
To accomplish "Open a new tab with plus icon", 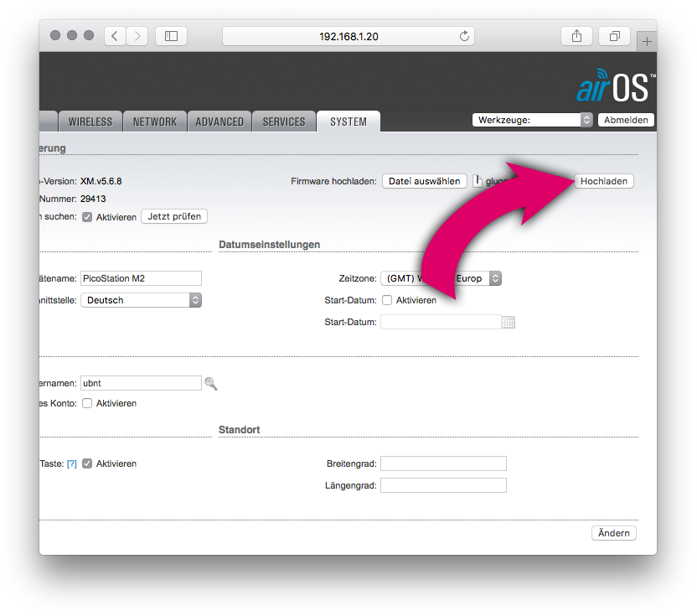I will click(x=647, y=41).
